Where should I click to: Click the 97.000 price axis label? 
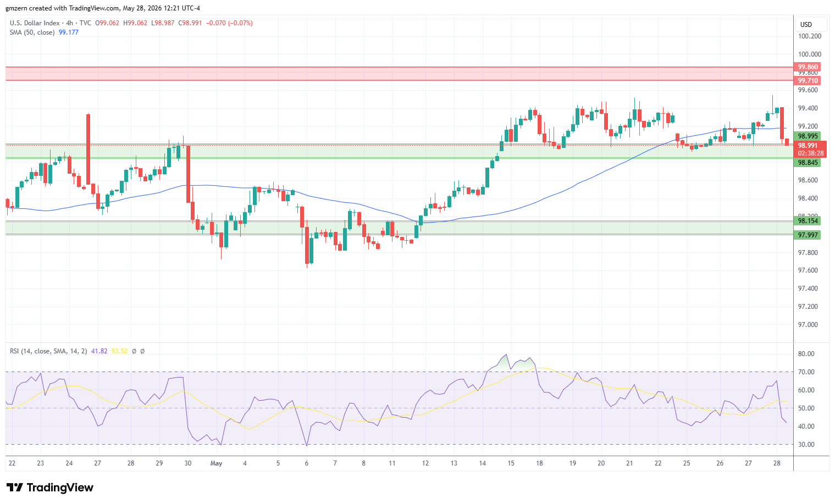(808, 325)
